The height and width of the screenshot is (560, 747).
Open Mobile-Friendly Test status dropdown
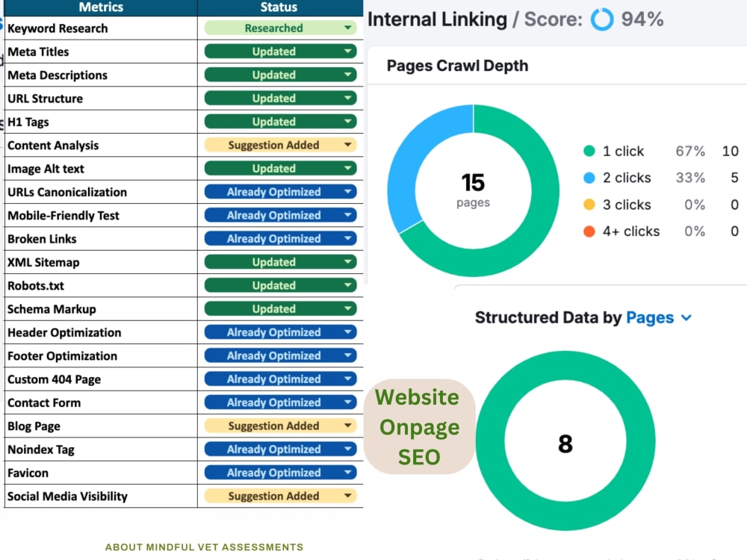coord(281,215)
